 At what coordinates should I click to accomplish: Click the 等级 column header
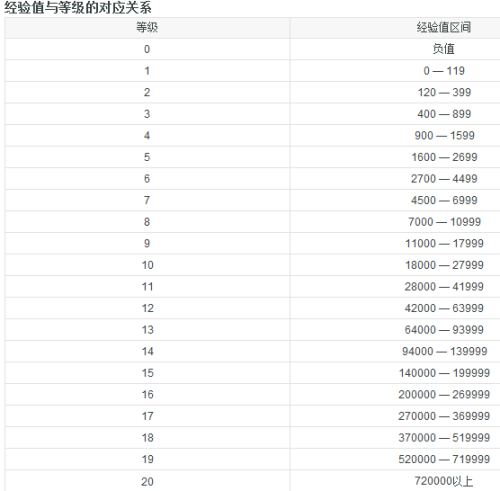pos(147,27)
